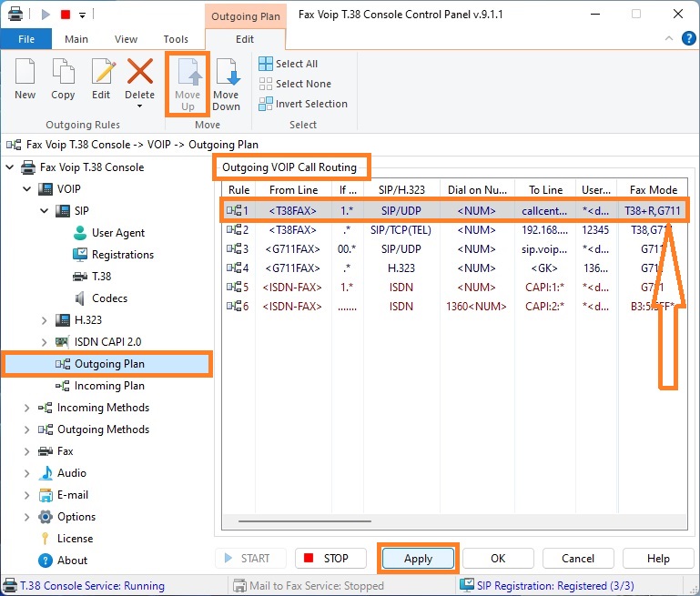This screenshot has width=700, height=596.
Task: Click the OK button
Action: (498, 559)
